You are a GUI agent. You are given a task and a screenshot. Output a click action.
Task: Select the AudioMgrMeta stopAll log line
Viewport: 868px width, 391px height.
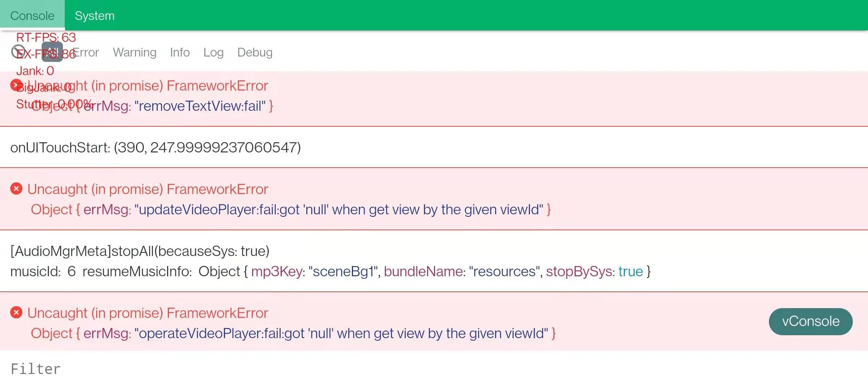(x=140, y=251)
